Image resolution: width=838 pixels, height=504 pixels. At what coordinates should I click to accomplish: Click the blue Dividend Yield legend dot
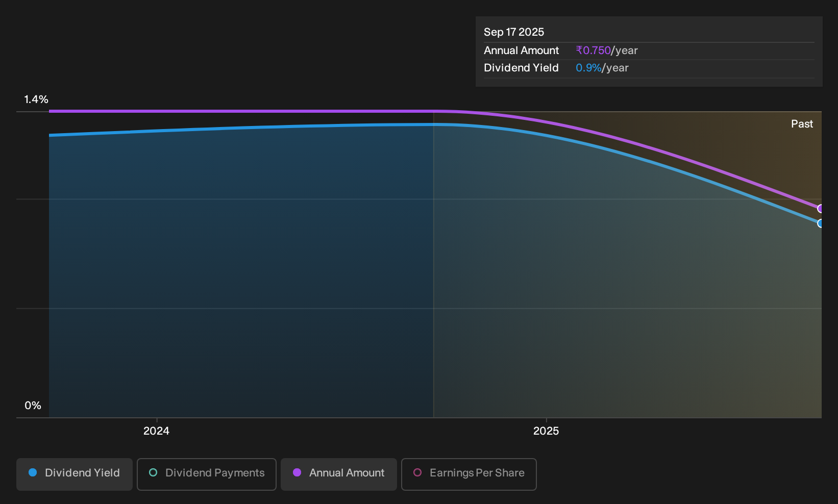click(x=33, y=472)
